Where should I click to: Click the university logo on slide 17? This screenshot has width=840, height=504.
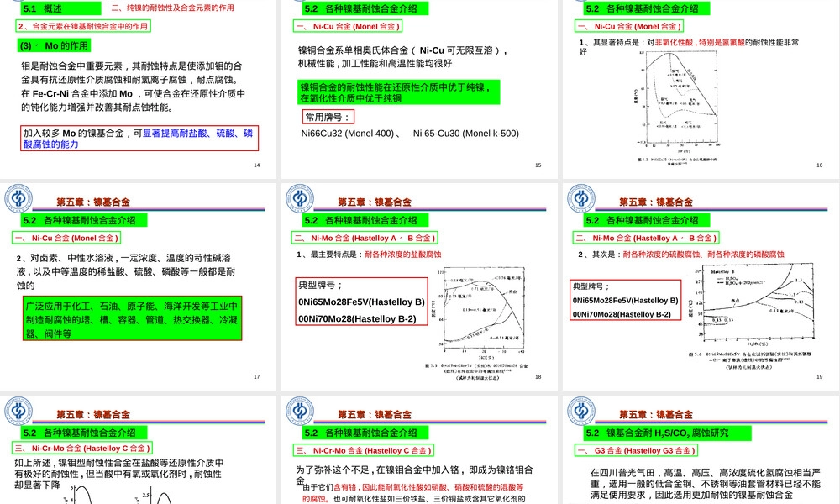tap(18, 198)
